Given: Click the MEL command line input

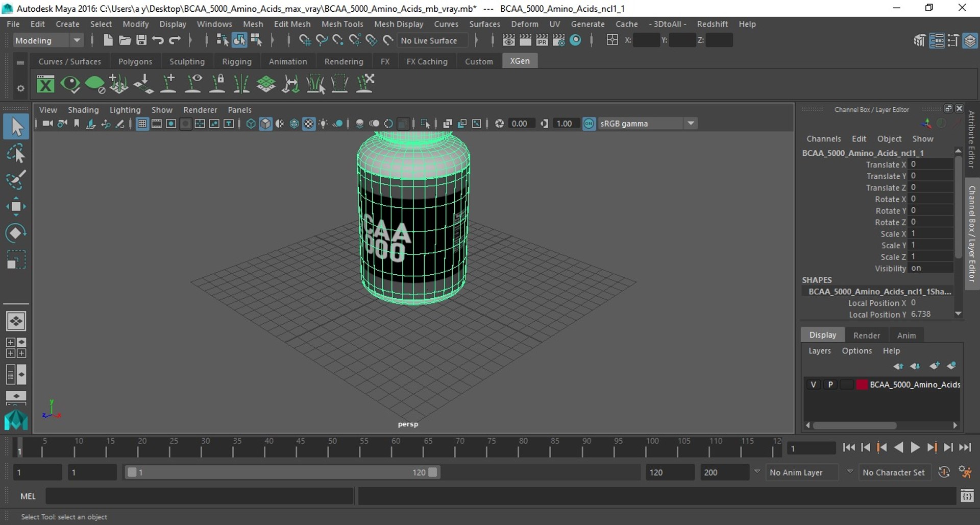Looking at the screenshot, I should [199, 496].
